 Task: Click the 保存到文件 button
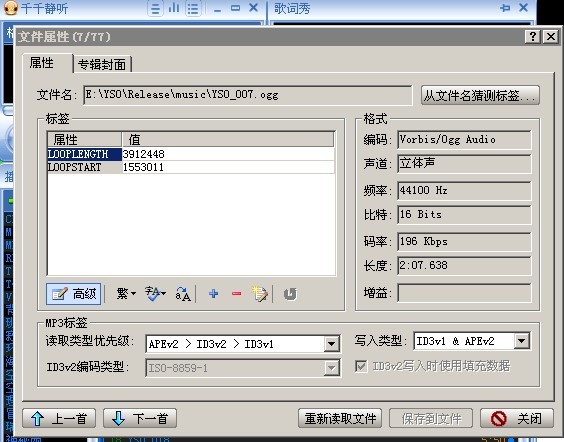431,418
